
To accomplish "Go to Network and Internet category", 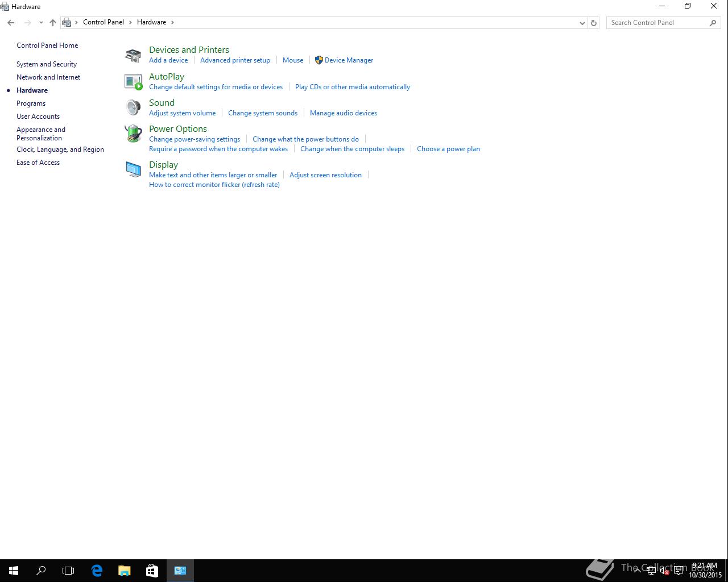I will click(48, 77).
